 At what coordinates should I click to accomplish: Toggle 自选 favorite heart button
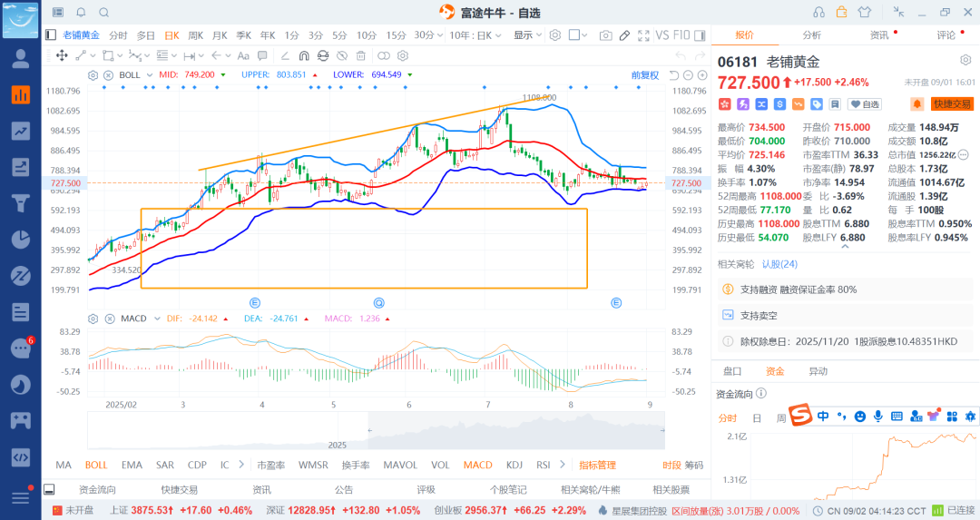tap(865, 104)
